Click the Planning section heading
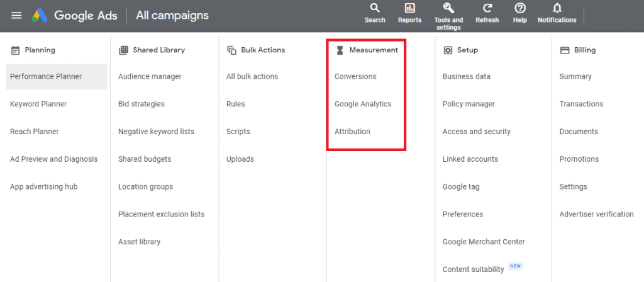Screen dimensions: 644x282 40,50
